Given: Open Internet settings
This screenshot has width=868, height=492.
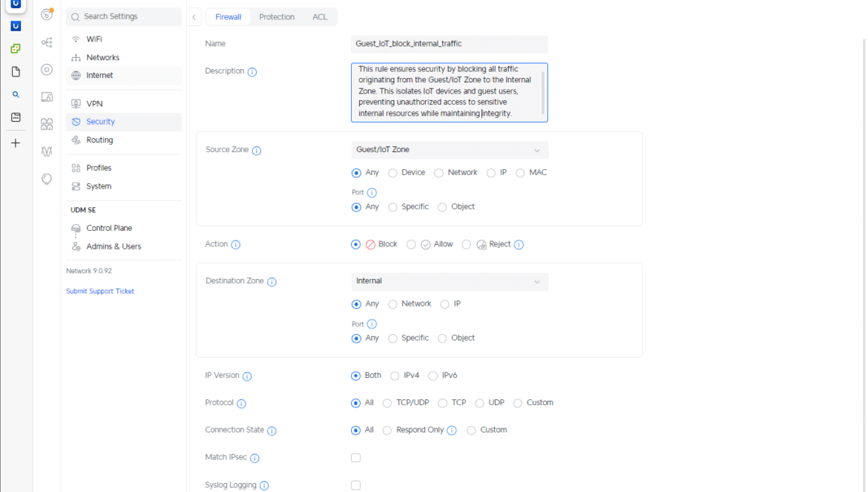Looking at the screenshot, I should coord(123,75).
